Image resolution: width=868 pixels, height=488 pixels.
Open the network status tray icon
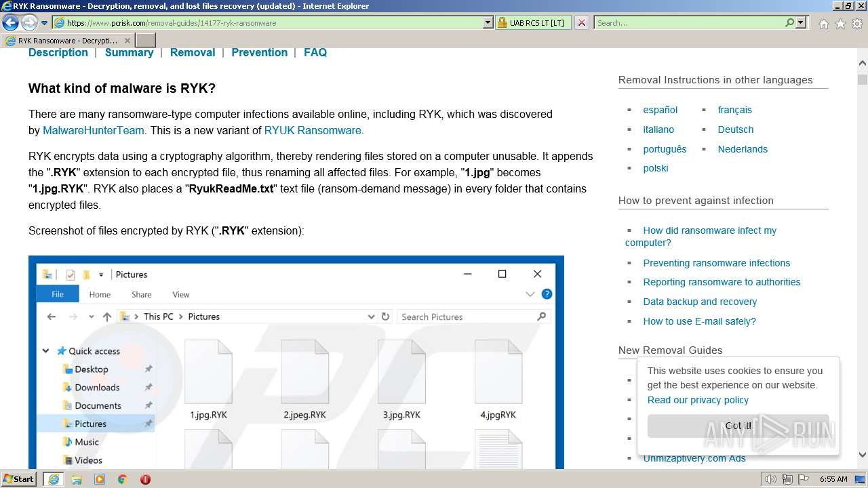[787, 479]
